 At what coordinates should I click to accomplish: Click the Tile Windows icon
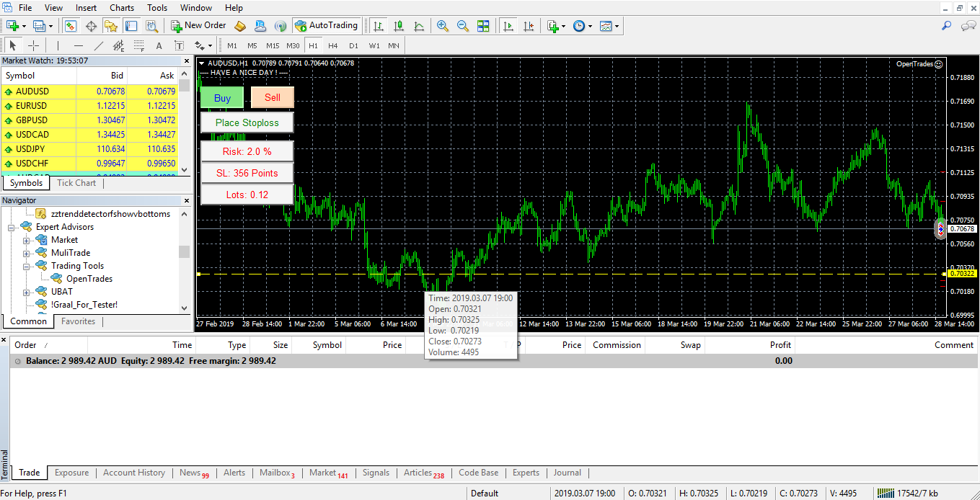[483, 26]
